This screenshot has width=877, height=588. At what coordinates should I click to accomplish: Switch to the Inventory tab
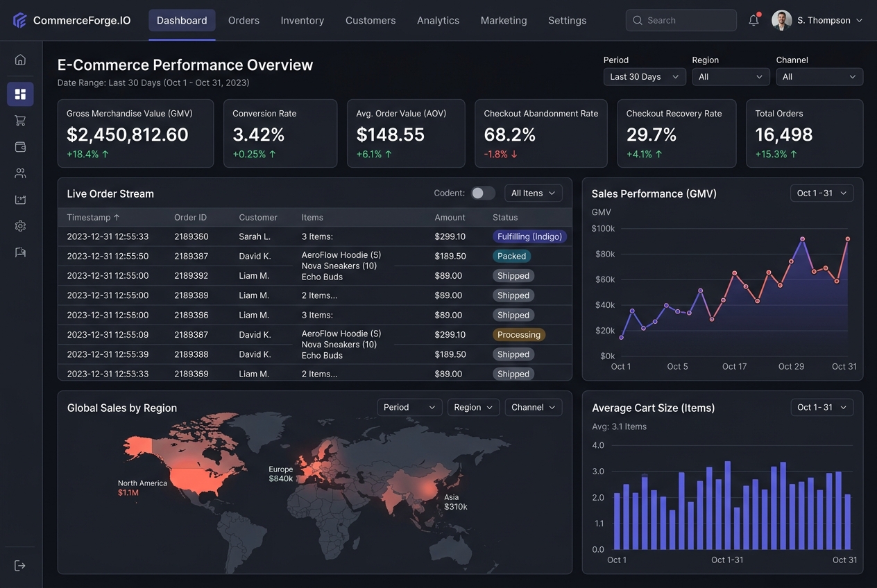302,20
